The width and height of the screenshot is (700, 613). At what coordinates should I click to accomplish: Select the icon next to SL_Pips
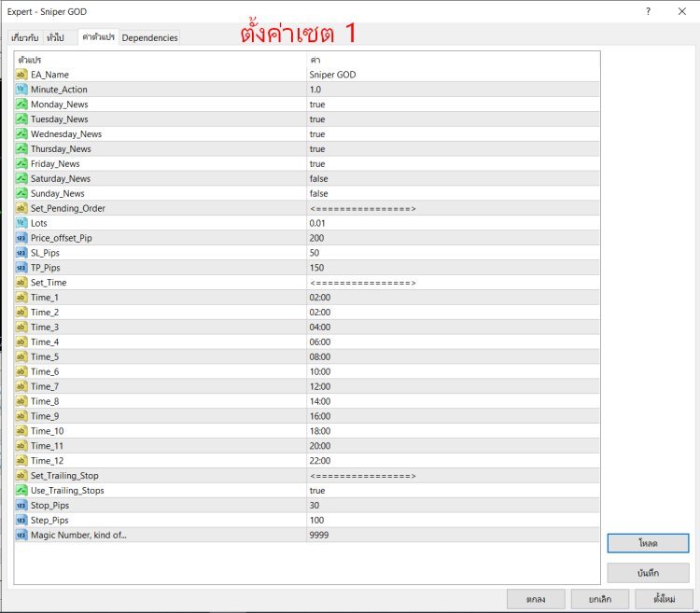[x=21, y=253]
